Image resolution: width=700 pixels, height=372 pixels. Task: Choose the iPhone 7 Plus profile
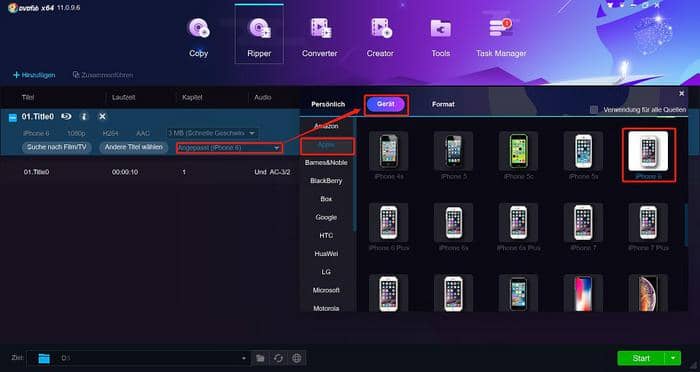pos(648,223)
